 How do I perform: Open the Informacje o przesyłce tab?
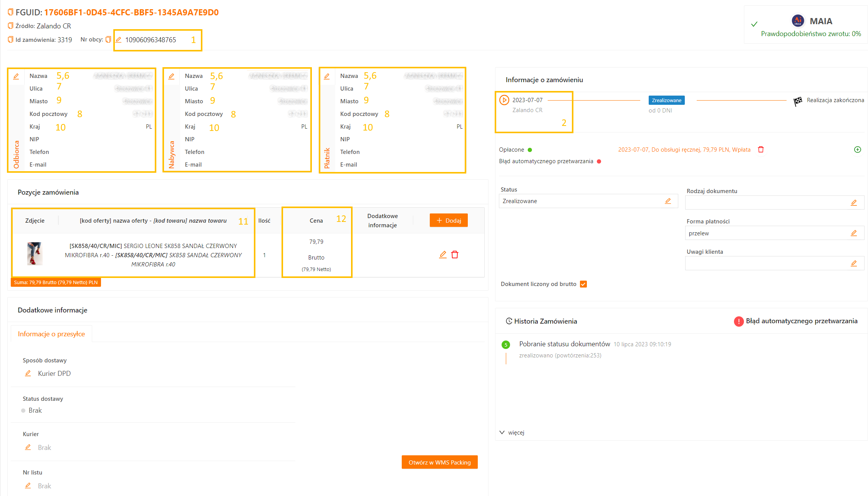(x=51, y=334)
